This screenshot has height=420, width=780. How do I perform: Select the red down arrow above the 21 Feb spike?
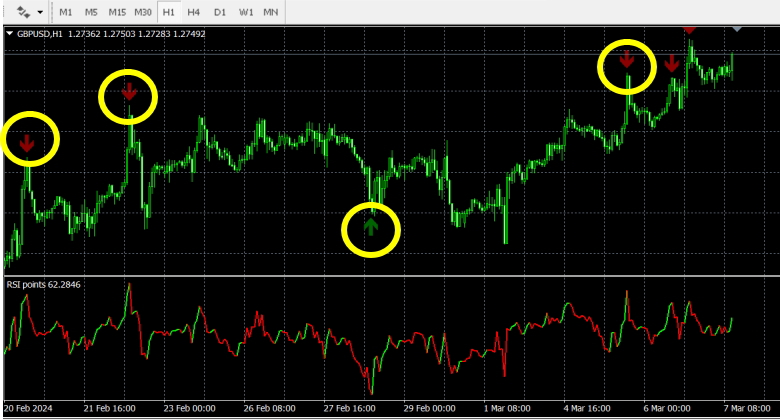pos(129,92)
